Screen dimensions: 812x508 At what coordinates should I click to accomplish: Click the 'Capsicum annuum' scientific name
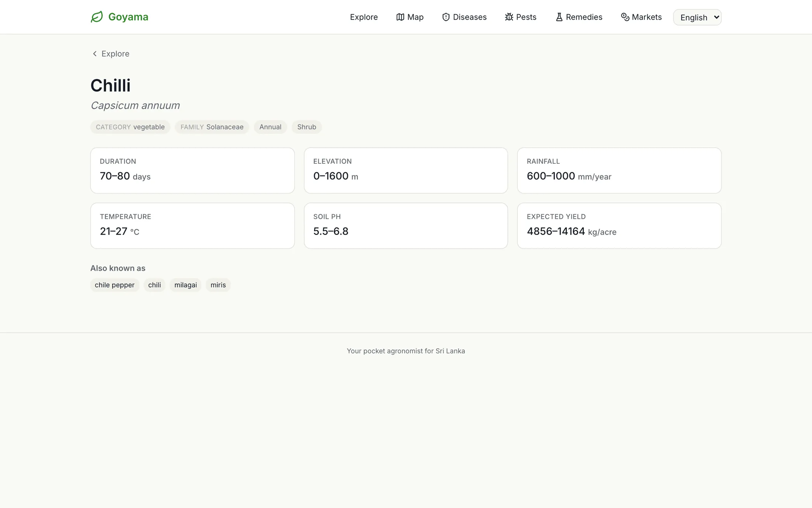click(135, 106)
